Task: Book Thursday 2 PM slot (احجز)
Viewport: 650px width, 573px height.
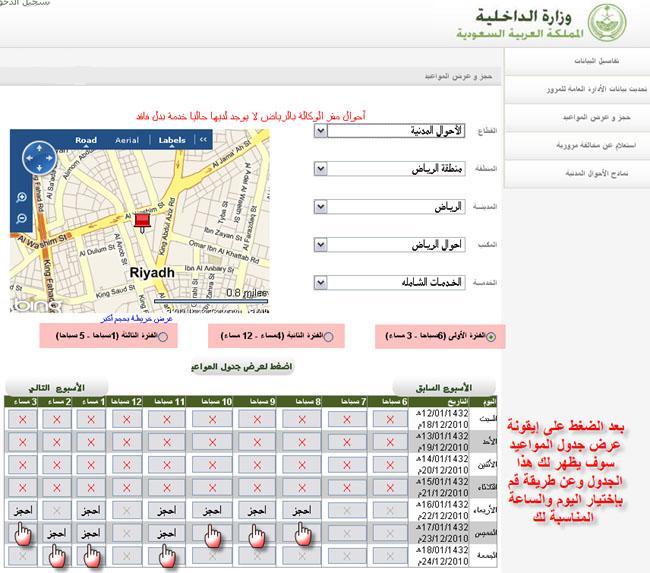Action: coord(56,534)
